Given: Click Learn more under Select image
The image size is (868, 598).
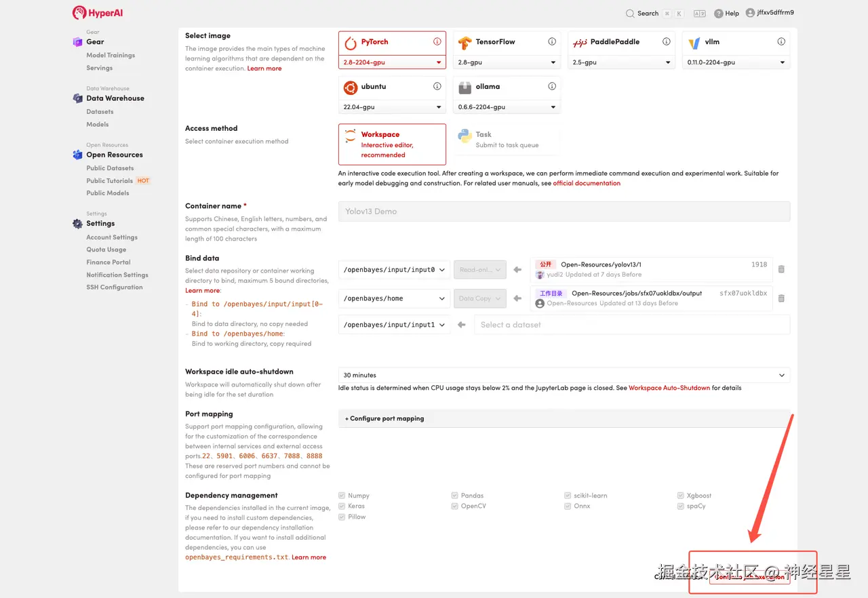Looking at the screenshot, I should point(264,68).
